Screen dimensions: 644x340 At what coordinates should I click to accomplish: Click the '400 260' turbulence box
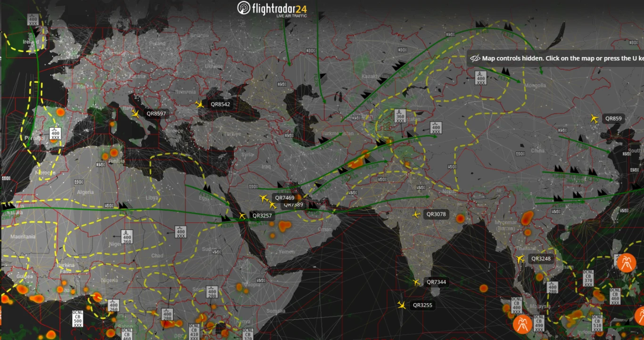113,306
